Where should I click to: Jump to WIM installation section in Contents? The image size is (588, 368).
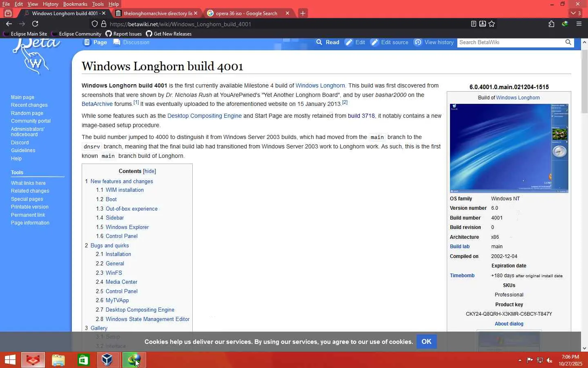(x=125, y=190)
